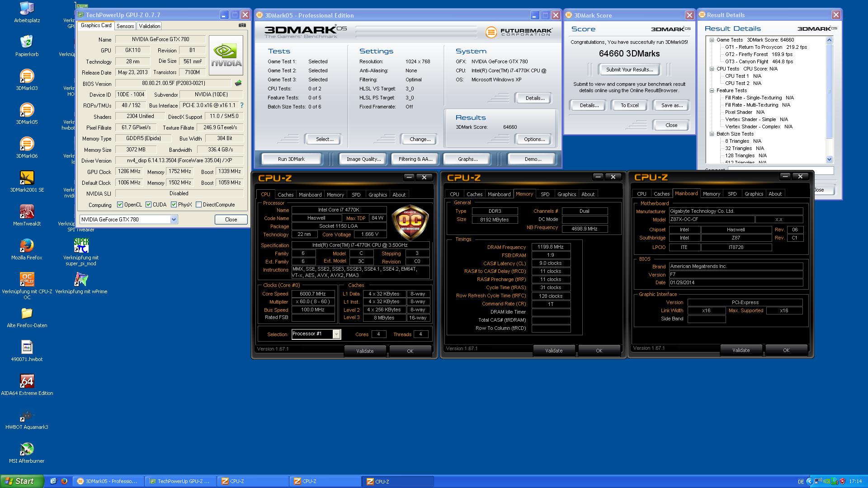Collapse CPU Tests tree node
Image resolution: width=868 pixels, height=488 pixels.
tap(712, 69)
